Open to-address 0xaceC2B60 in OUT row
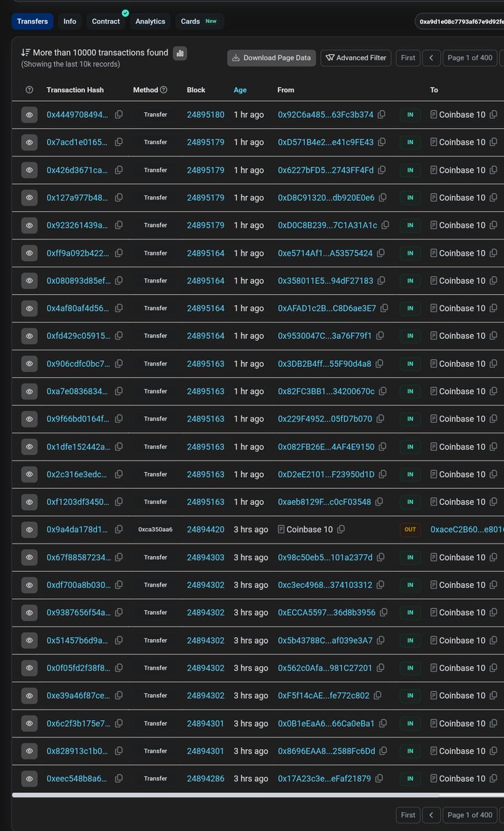This screenshot has height=831, width=504. tap(467, 529)
